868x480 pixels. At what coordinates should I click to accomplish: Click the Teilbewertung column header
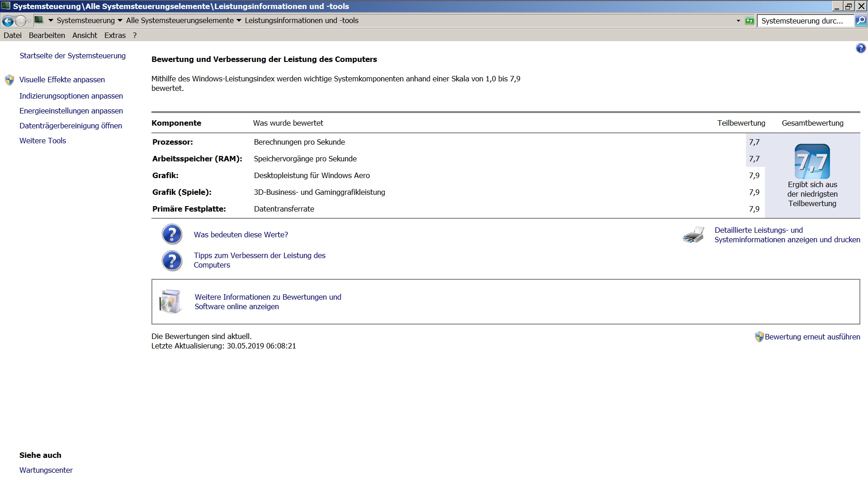pyautogui.click(x=741, y=123)
